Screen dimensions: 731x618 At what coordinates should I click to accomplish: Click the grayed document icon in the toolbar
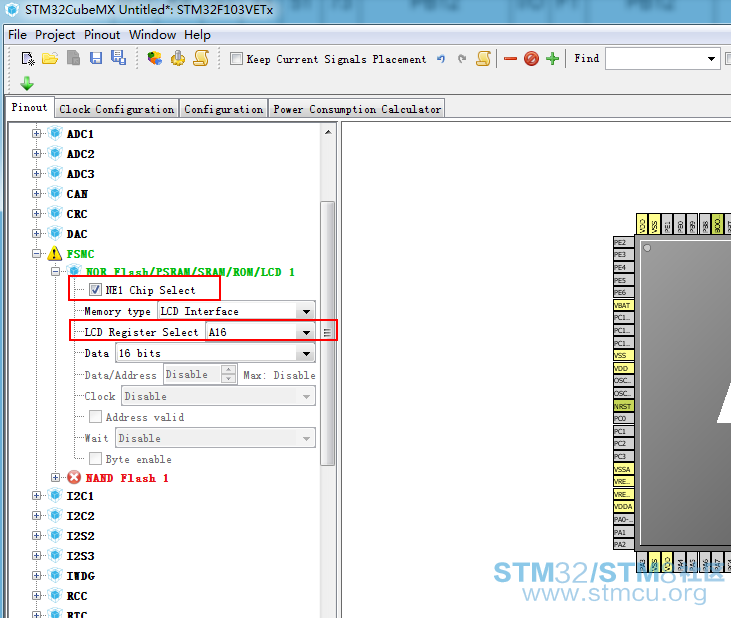click(73, 58)
